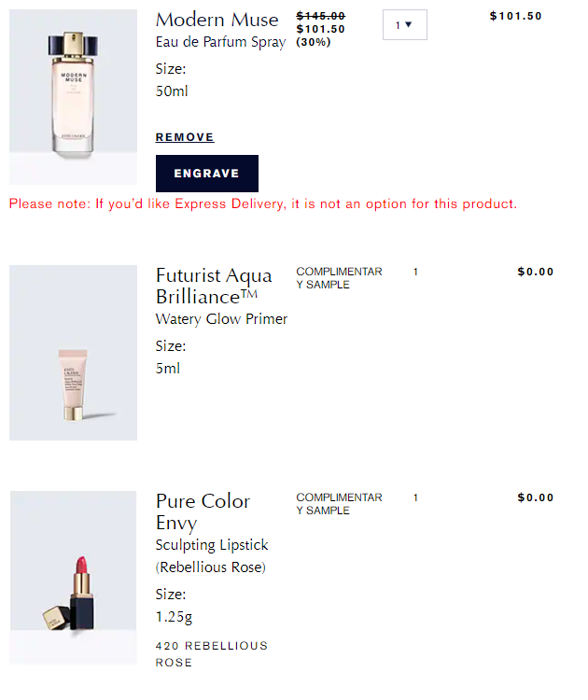Image resolution: width=588 pixels, height=700 pixels.
Task: Open the Modern Muse perfume bottle thumbnail
Action: (73, 97)
